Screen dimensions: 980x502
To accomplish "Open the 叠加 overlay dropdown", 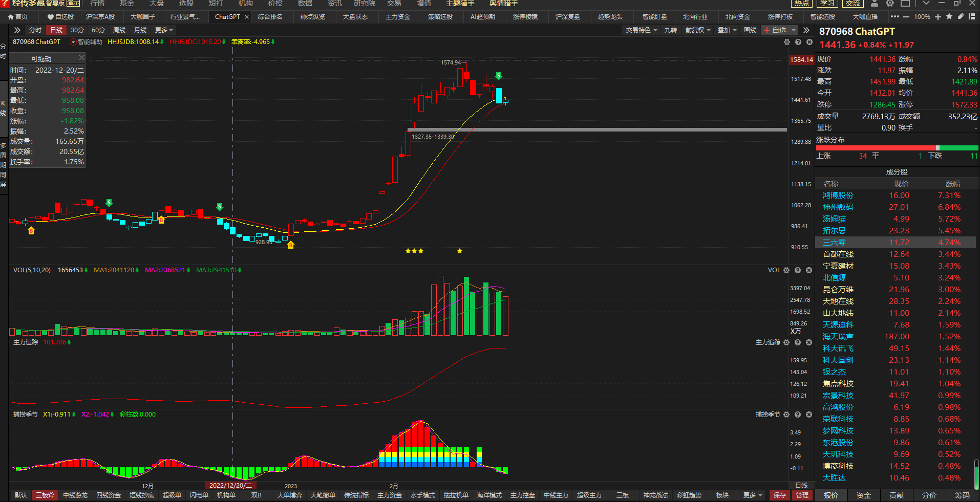I will [727, 30].
